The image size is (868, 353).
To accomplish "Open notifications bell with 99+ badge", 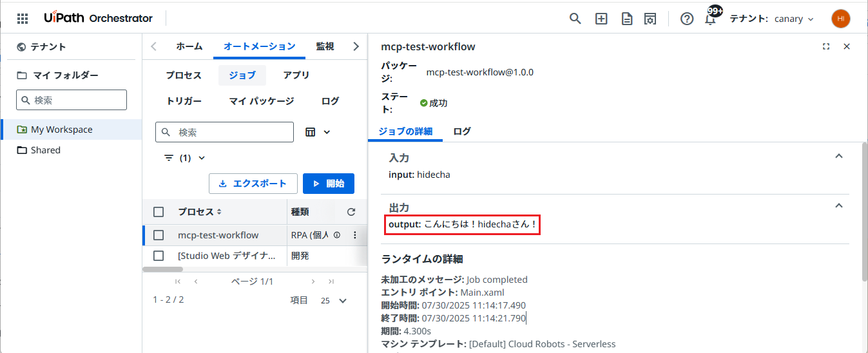I will (711, 17).
